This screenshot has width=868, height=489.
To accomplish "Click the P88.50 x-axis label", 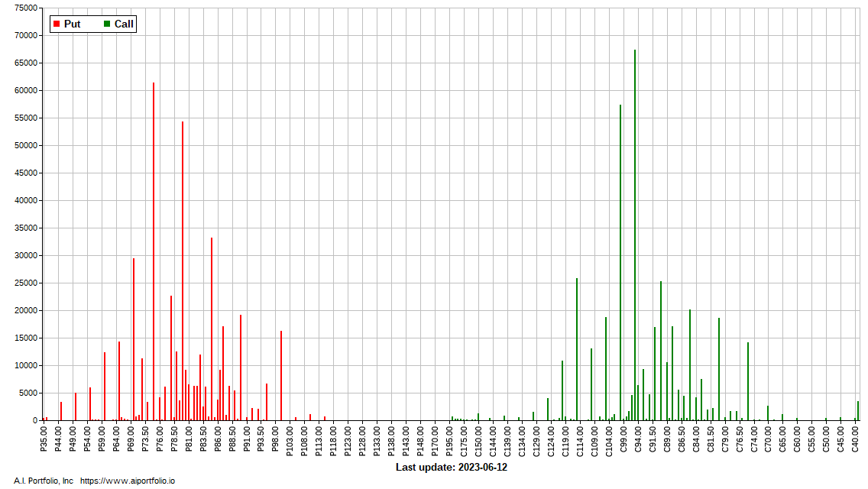I will 232,439.
